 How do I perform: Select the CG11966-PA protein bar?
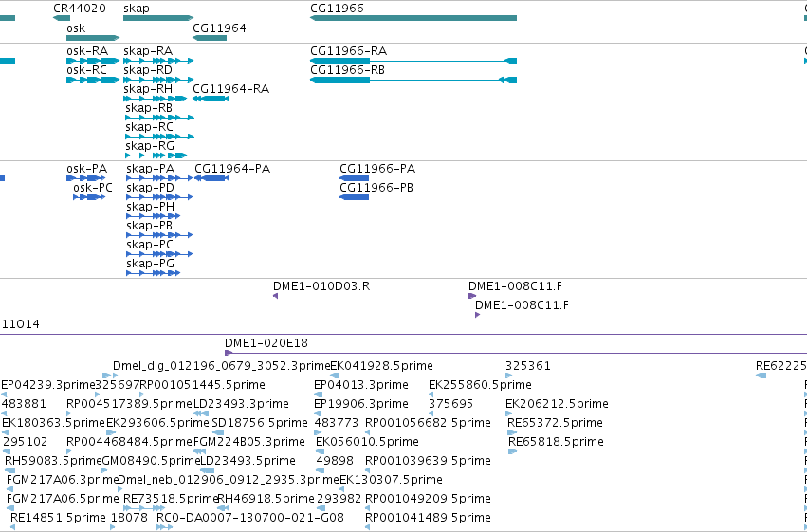pyautogui.click(x=354, y=178)
